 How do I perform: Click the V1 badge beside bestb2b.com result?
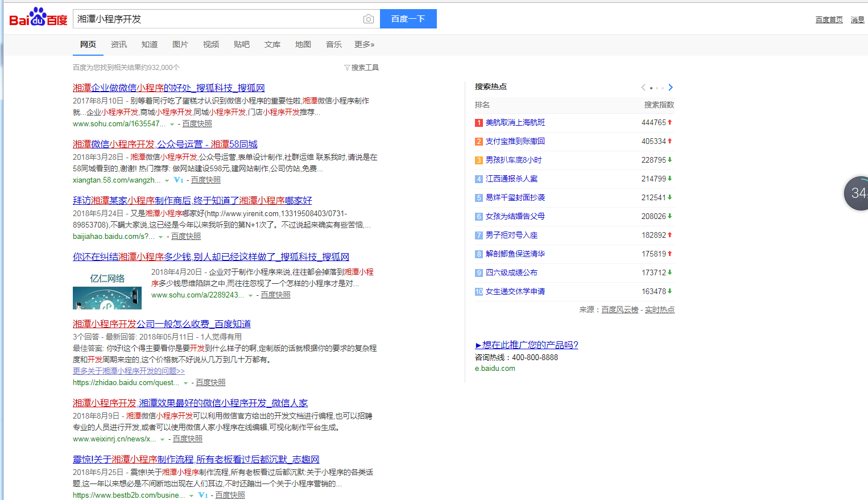pyautogui.click(x=202, y=495)
